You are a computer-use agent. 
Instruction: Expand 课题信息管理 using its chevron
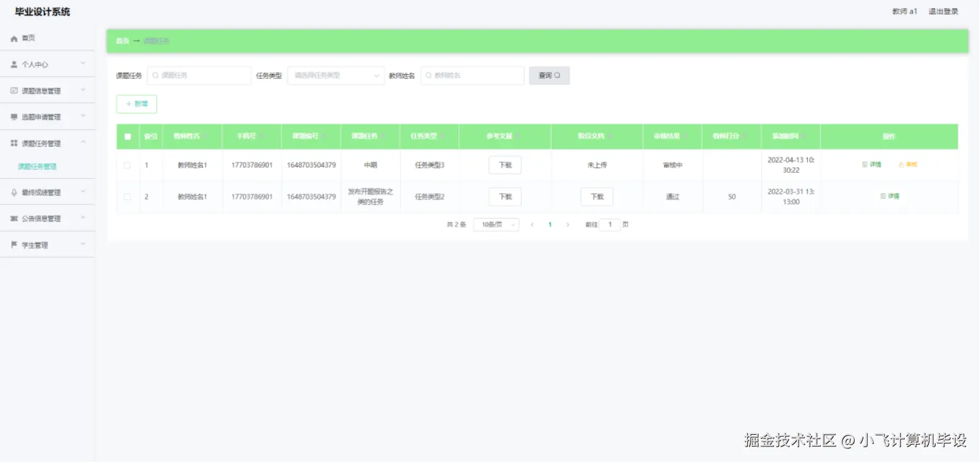tap(83, 90)
